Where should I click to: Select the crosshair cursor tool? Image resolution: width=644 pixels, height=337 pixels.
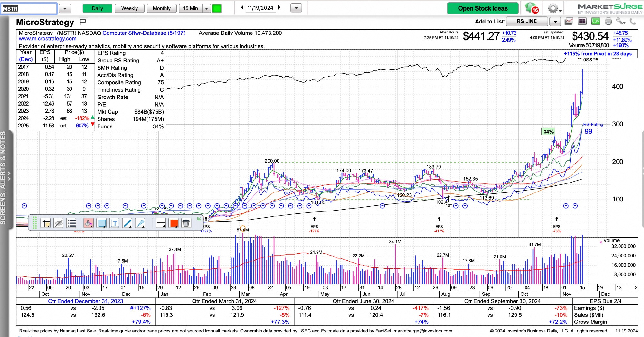pyautogui.click(x=46, y=223)
